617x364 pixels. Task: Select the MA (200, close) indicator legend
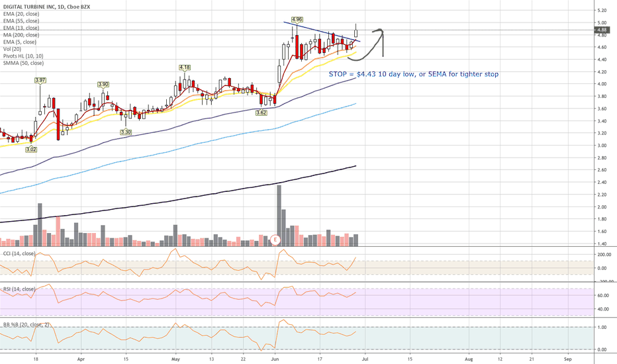tap(21, 35)
